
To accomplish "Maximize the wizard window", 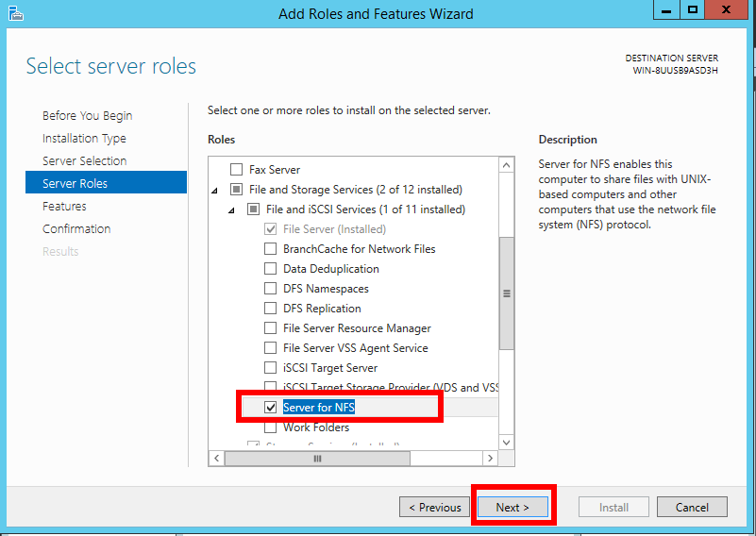I will (x=693, y=9).
